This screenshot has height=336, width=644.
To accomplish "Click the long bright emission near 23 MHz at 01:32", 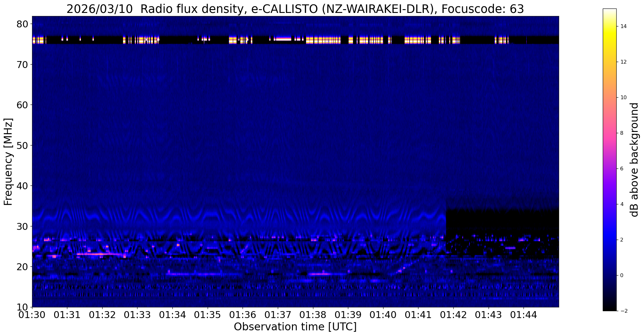I will [x=100, y=254].
